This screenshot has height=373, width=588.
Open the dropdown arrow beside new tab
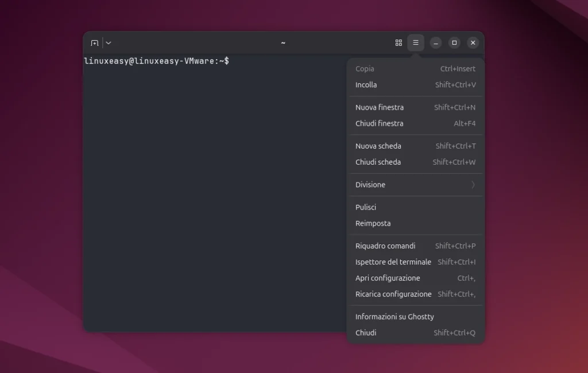tap(109, 43)
